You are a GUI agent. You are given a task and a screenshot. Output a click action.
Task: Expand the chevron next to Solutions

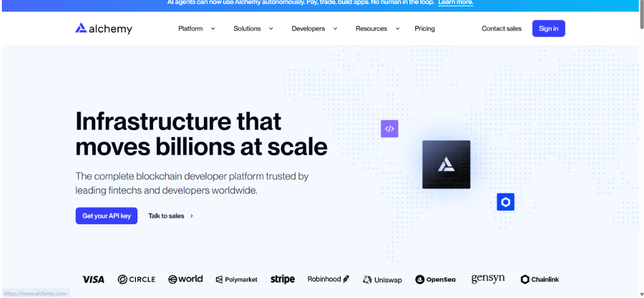pos(271,29)
